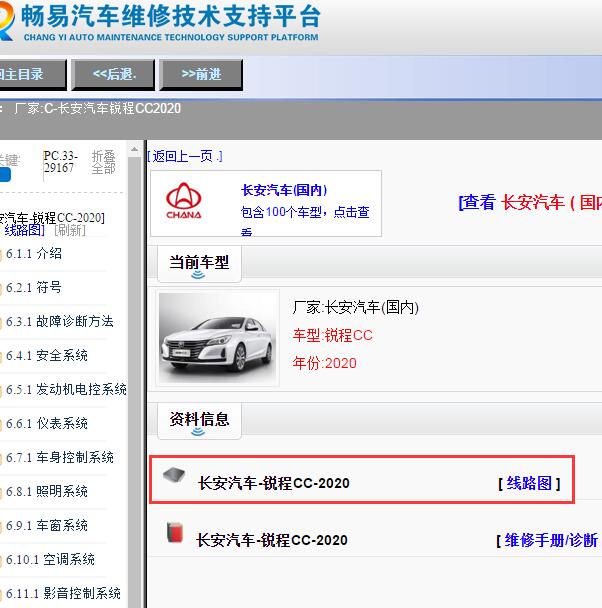Click 长安汽车-锐程CC-2020 wiring diagram row title
Screen dimensions: 602x608
274,483
